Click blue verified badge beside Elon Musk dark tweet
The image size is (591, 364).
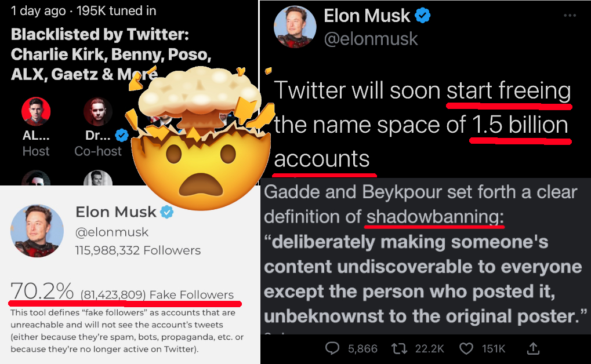tap(423, 16)
